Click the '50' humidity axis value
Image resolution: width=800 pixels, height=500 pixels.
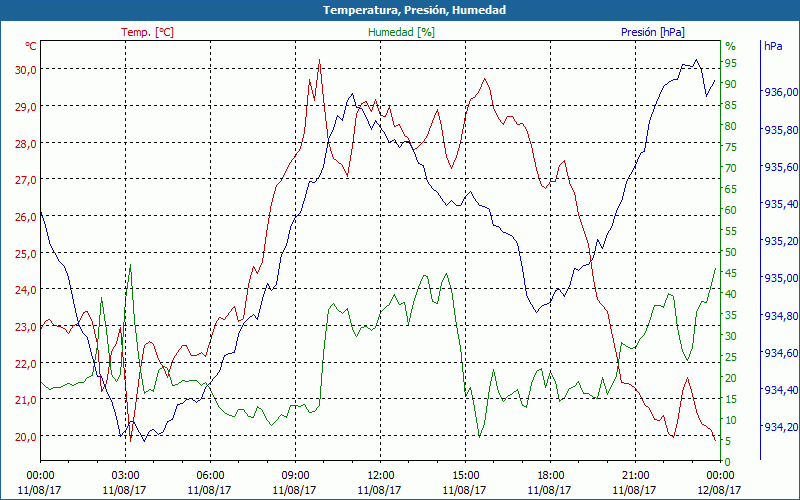click(x=731, y=252)
